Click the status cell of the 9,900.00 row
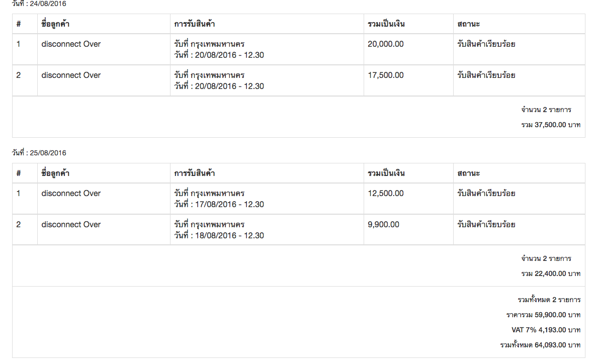The width and height of the screenshot is (597, 364). point(486,225)
